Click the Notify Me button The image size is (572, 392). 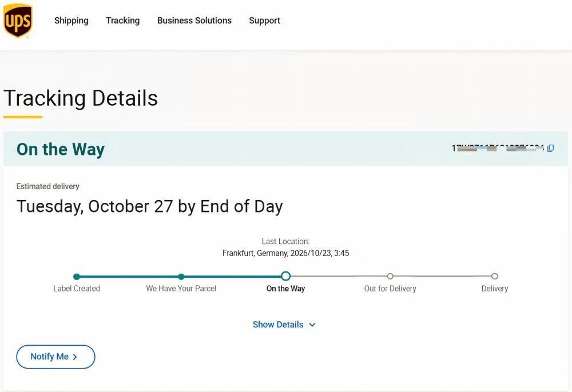[55, 357]
